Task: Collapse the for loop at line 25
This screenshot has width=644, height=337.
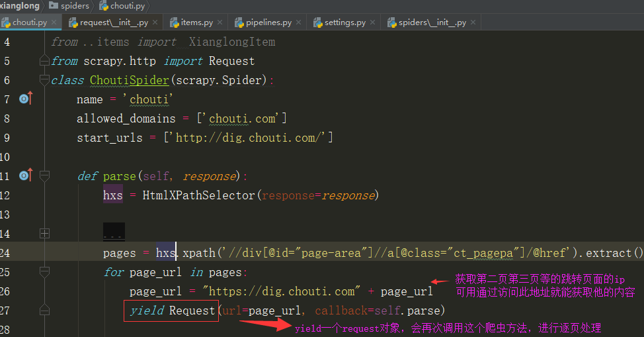Action: point(44,272)
